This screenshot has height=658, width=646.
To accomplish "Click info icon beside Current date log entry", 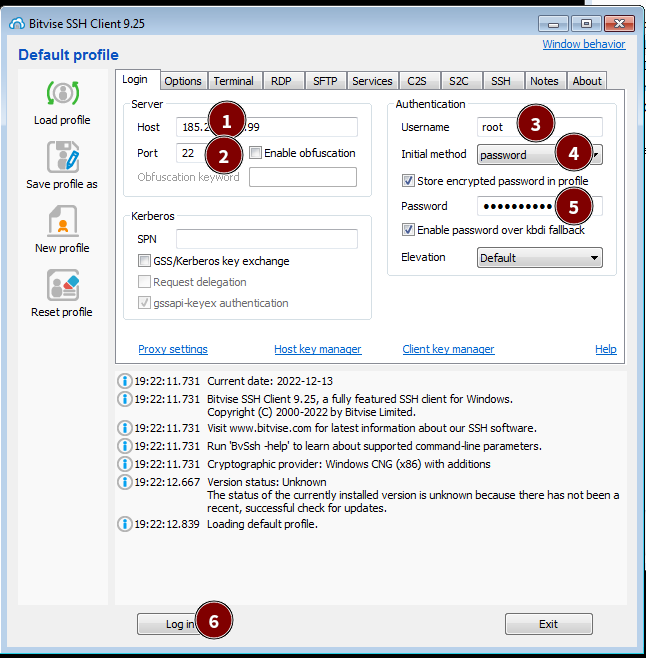I will pos(125,381).
